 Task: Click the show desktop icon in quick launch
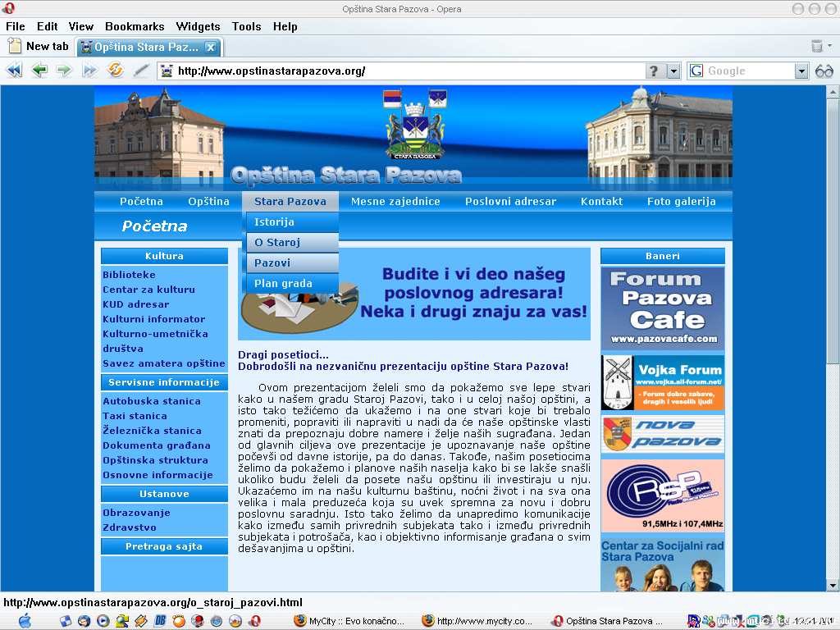click(x=66, y=621)
